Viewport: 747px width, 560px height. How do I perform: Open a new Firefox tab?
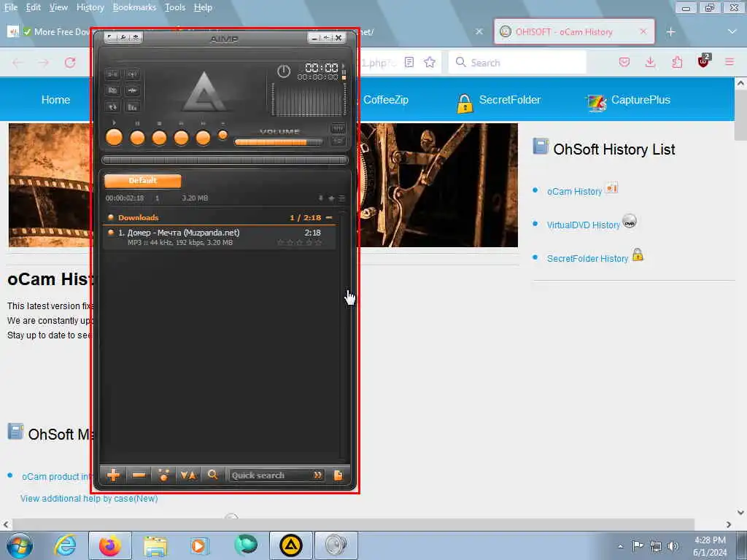point(671,32)
